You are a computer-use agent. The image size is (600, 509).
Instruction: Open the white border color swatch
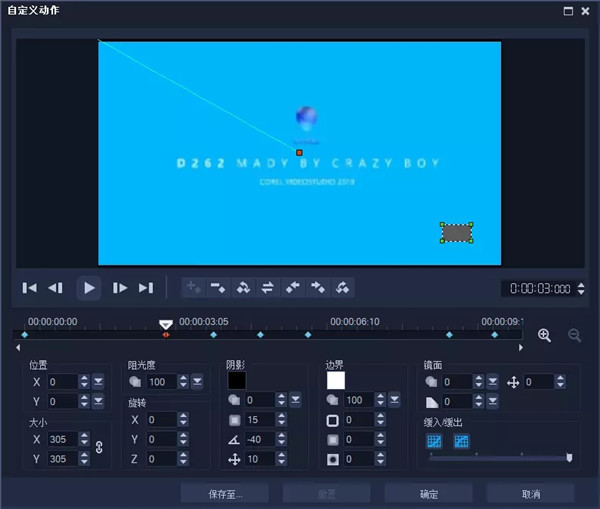(335, 380)
